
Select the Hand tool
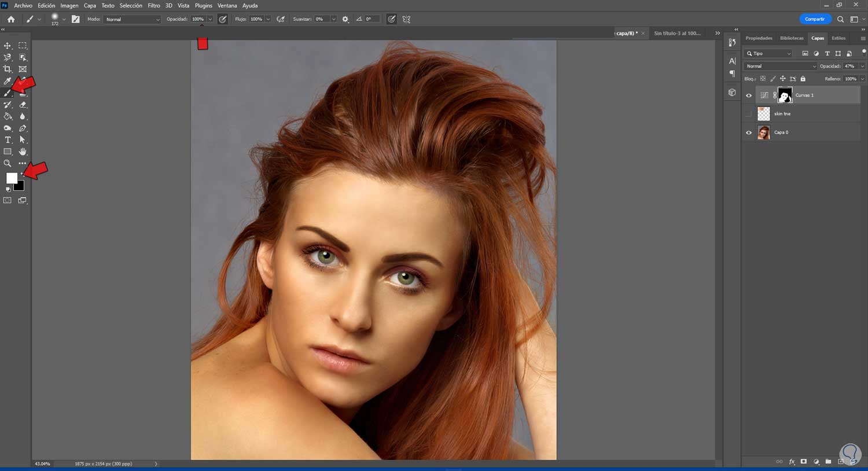click(23, 152)
